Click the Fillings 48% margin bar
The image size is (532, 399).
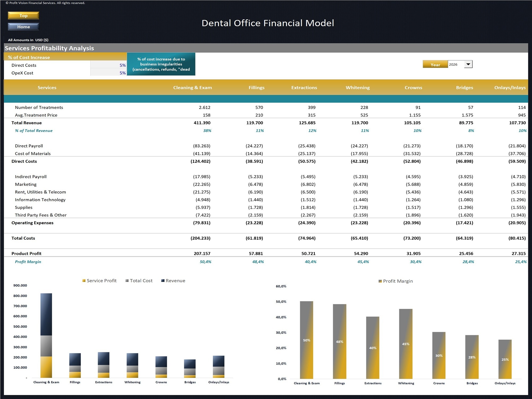click(339, 342)
